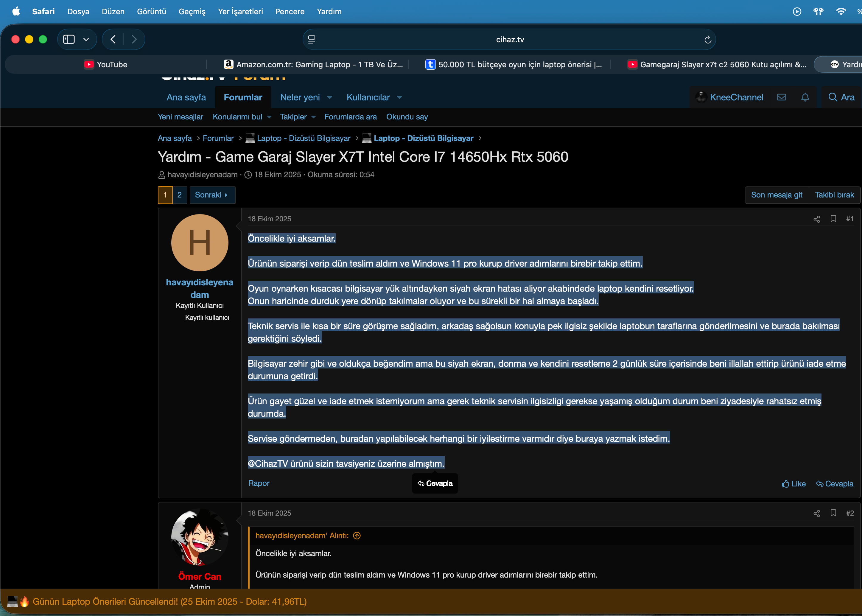The width and height of the screenshot is (862, 616).
Task: Open the AirPods menu bar icon
Action: pyautogui.click(x=819, y=11)
